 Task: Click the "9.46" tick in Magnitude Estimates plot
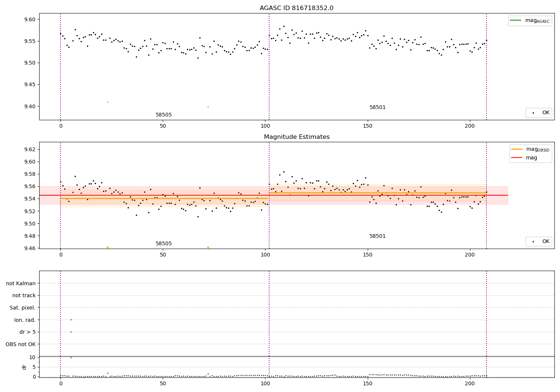(x=30, y=248)
